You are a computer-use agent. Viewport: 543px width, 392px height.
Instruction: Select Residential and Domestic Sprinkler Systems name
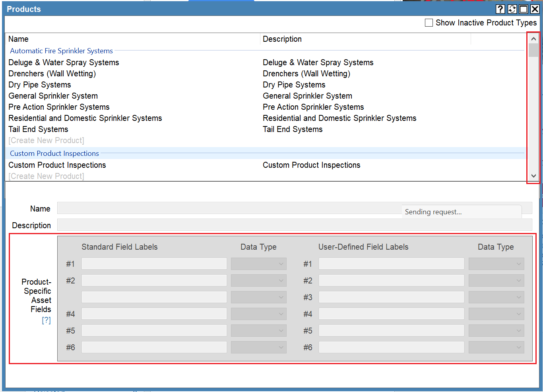85,118
